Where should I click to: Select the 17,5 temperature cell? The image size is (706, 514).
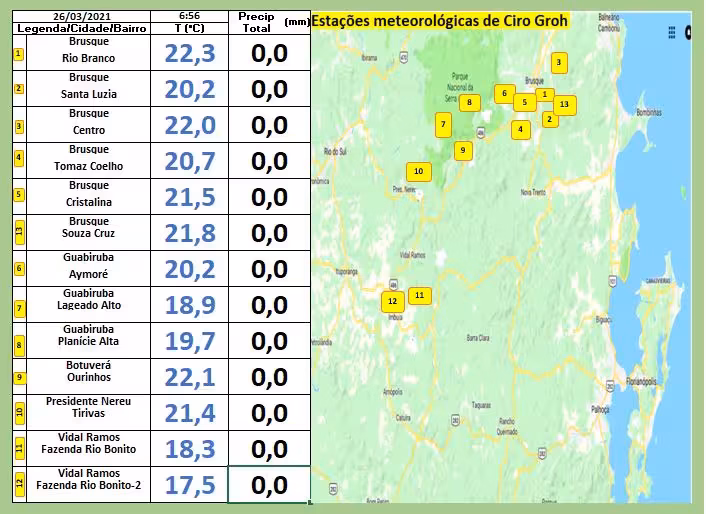[189, 485]
